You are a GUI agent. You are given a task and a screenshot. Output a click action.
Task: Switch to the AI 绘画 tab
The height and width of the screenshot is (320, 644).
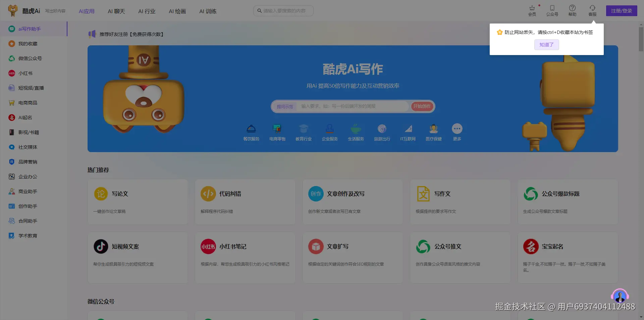pos(177,11)
